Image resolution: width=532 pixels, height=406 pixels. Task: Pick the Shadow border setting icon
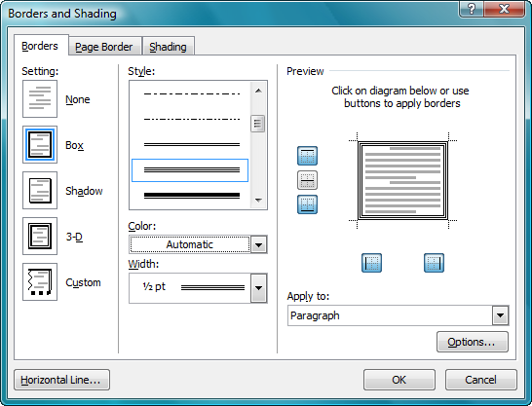40,191
